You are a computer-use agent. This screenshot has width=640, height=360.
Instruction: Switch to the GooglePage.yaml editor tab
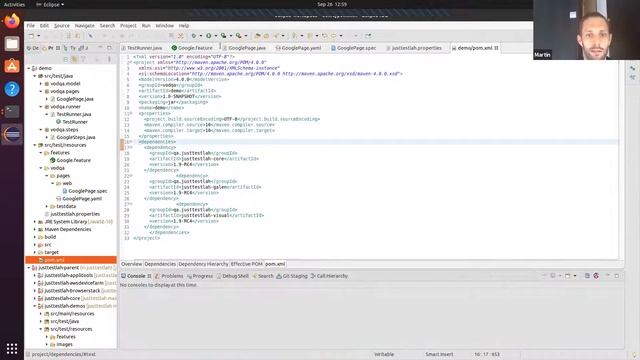pos(298,48)
